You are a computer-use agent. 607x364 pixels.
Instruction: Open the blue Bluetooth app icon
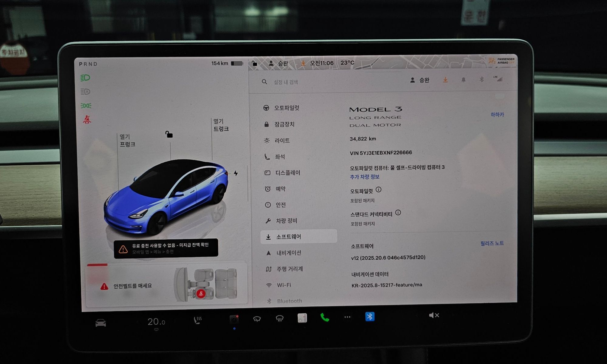click(370, 317)
